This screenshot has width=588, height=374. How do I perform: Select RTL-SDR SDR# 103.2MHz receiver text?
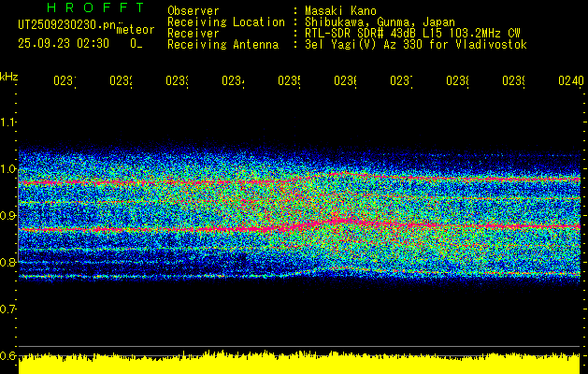tap(412, 34)
